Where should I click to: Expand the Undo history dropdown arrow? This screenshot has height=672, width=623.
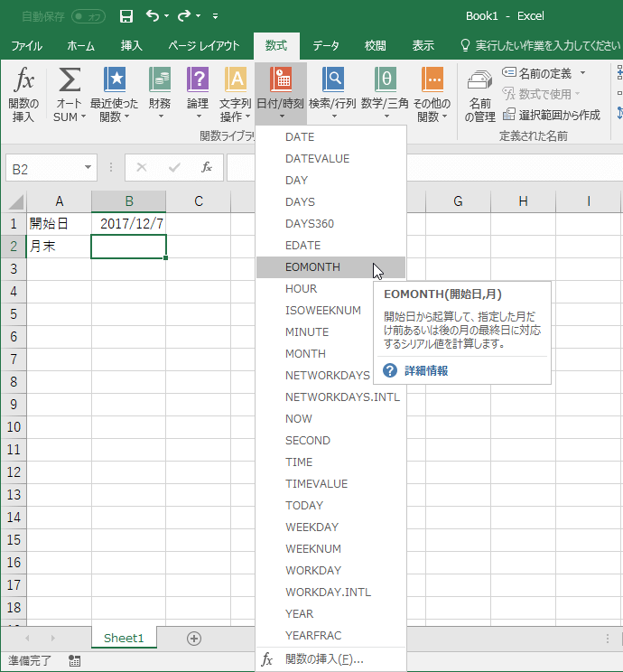(x=166, y=16)
